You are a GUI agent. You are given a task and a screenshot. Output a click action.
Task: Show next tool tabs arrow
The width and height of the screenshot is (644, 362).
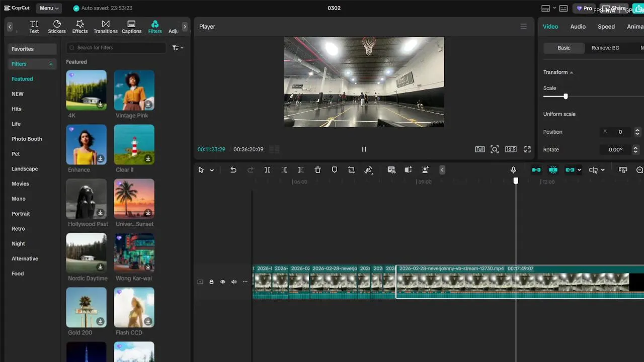coord(185,27)
